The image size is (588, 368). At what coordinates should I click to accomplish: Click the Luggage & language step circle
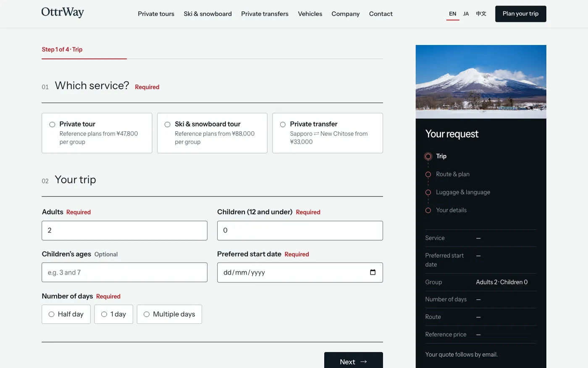428,193
